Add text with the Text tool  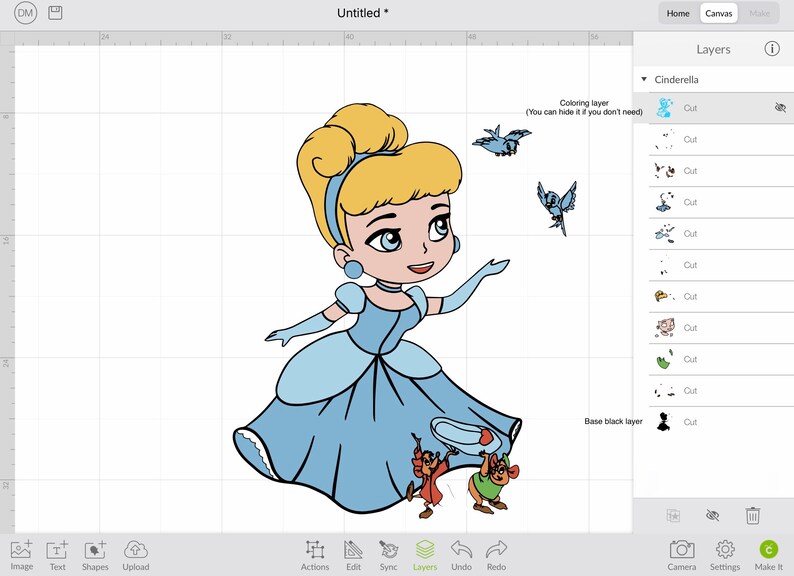[x=57, y=555]
